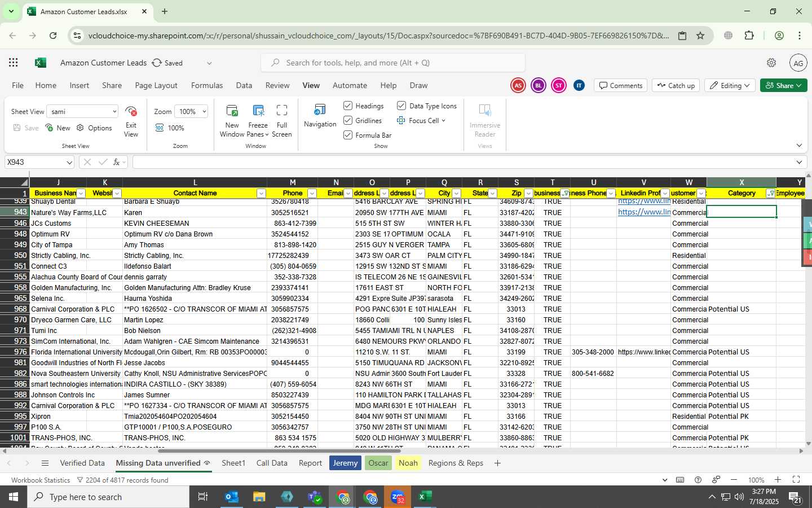Open Nature's Way Farms LinkedIn link
Image resolution: width=812 pixels, height=508 pixels.
tap(644, 212)
